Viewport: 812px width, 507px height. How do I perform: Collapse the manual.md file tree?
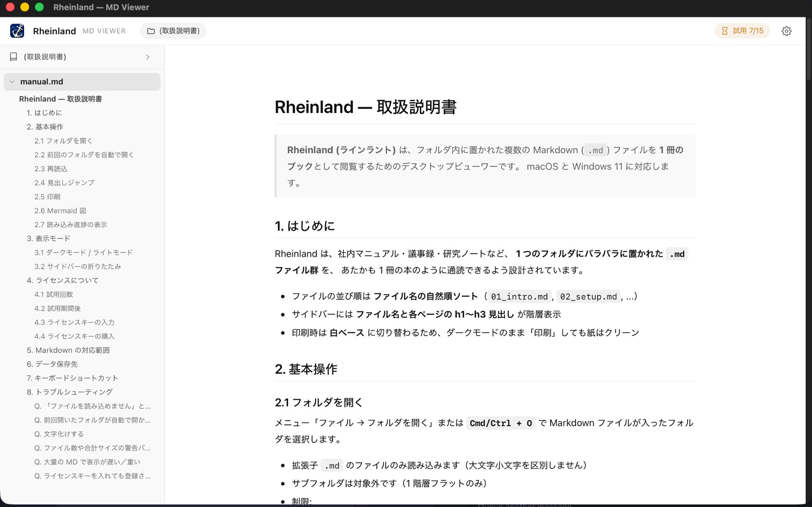tap(12, 82)
